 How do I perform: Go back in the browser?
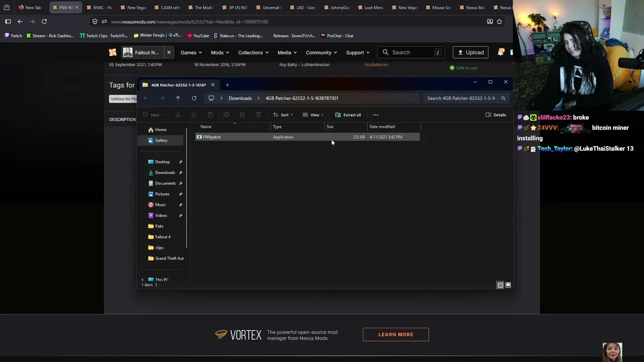click(20, 22)
